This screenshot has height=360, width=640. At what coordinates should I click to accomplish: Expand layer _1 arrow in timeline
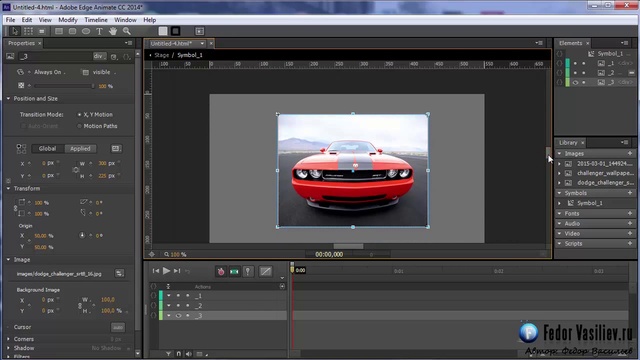pos(169,296)
